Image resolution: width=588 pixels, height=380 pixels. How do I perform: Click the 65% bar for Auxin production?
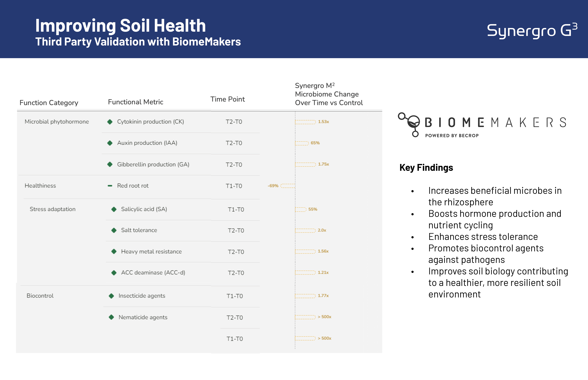click(x=302, y=143)
